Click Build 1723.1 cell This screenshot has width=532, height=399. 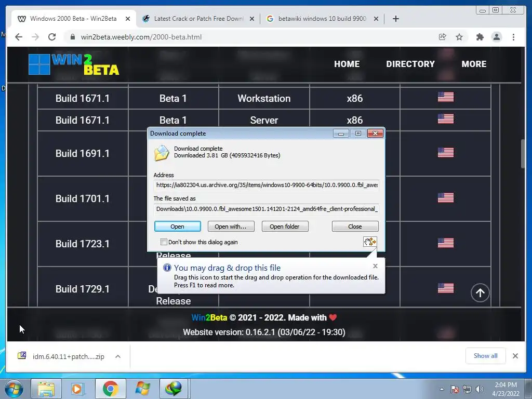coord(83,244)
